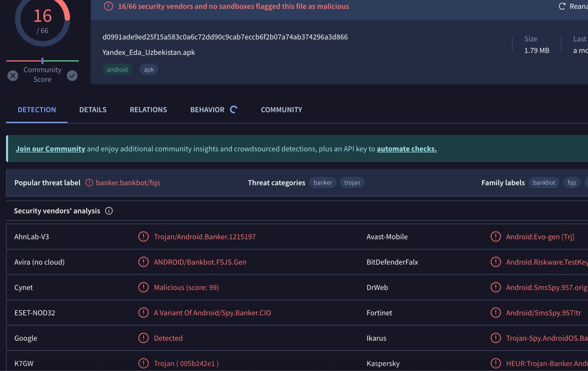Click the Community Score label
588x371 pixels.
[42, 74]
